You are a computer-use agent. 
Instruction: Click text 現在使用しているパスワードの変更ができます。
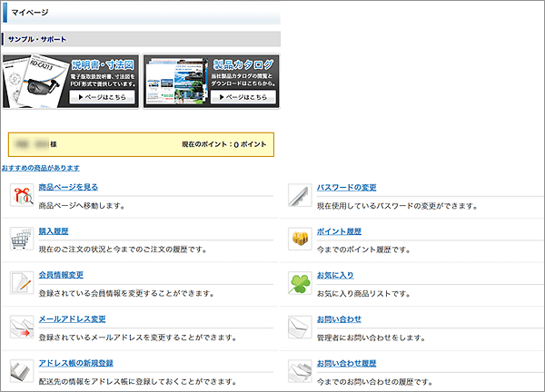(x=397, y=206)
